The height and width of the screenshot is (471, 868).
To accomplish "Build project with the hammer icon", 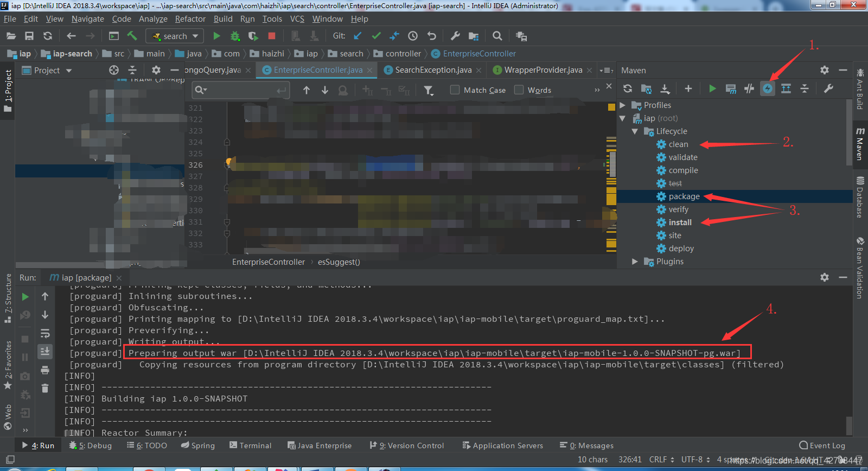I will click(132, 36).
